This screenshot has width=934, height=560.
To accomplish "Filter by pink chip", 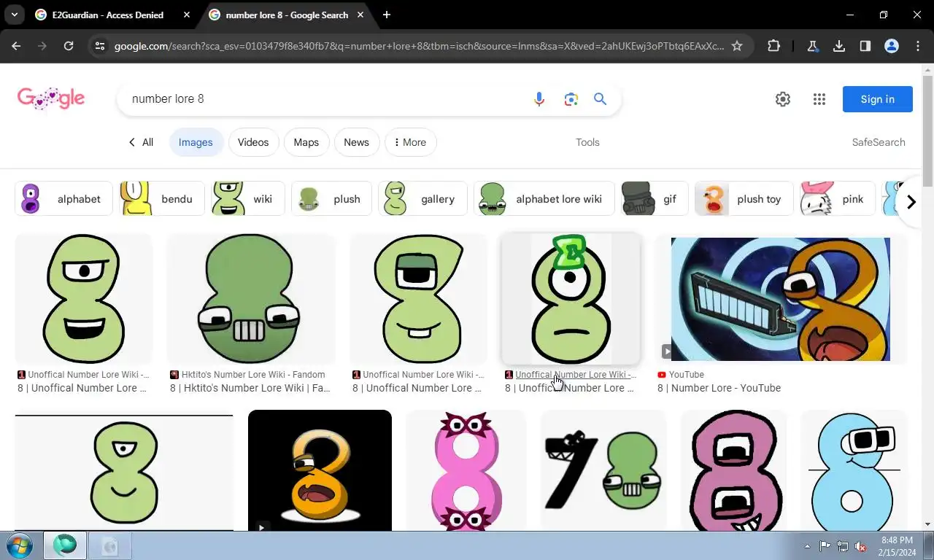I will [x=837, y=198].
